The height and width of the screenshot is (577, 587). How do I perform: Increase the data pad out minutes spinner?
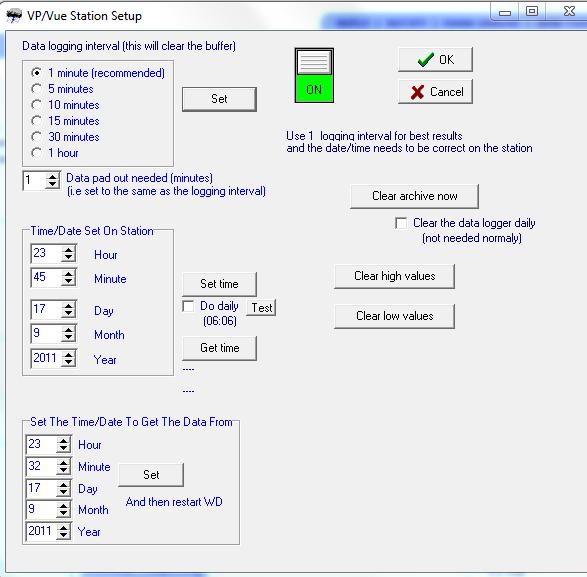click(x=52, y=176)
